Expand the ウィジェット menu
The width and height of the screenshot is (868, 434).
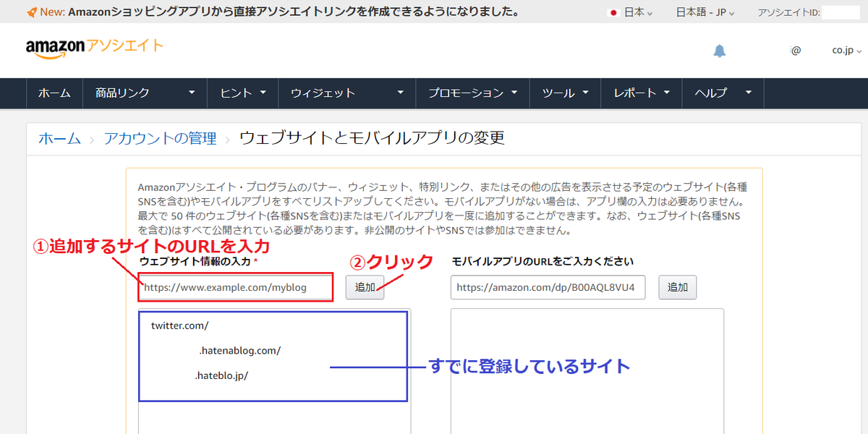coord(347,93)
